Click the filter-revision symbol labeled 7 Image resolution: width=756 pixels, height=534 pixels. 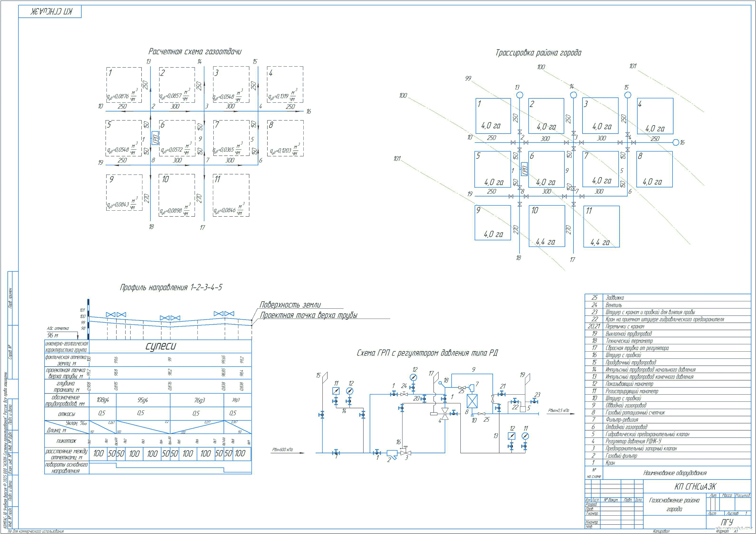471,388
